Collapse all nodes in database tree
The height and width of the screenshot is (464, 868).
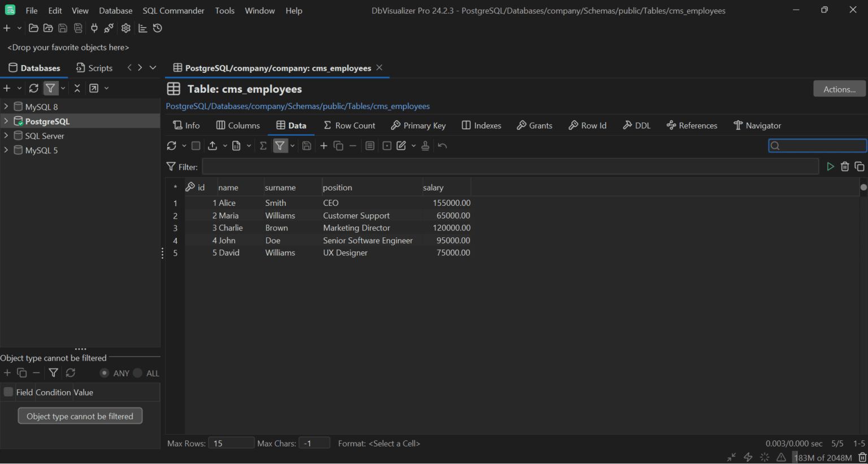click(x=77, y=88)
